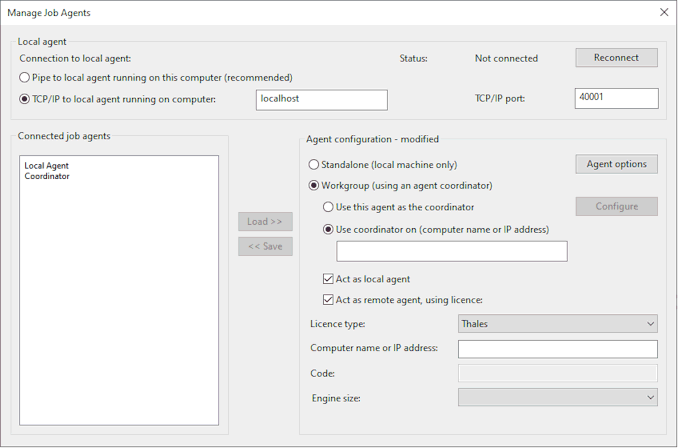Choose Standalone (local machine only) mode
The width and height of the screenshot is (678, 448).
[315, 165]
